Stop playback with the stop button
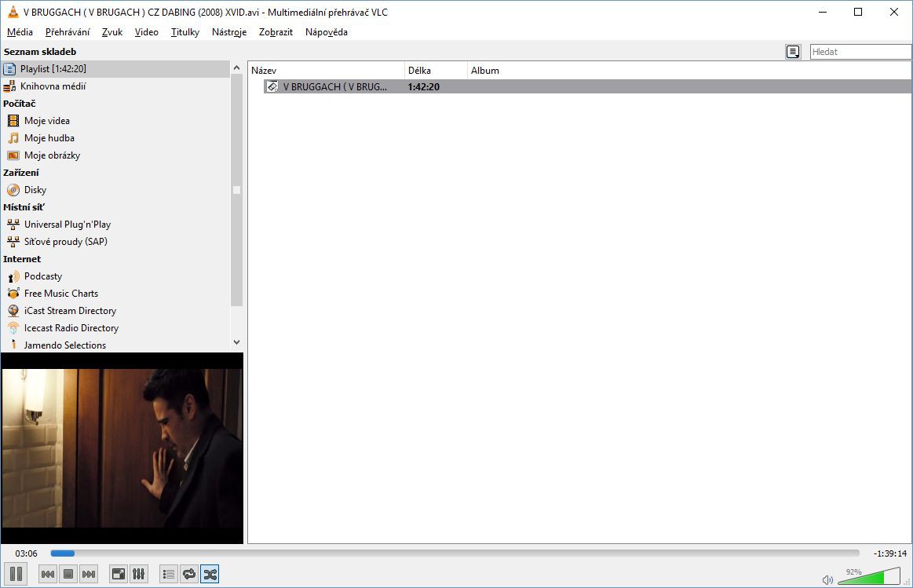This screenshot has height=588, width=913. point(68,574)
